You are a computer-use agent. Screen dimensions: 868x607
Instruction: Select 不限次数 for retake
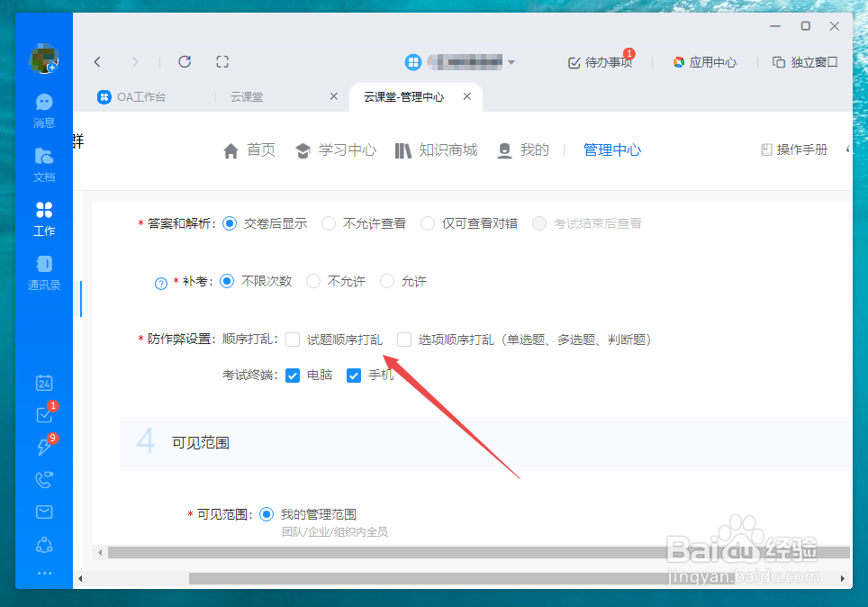[227, 281]
